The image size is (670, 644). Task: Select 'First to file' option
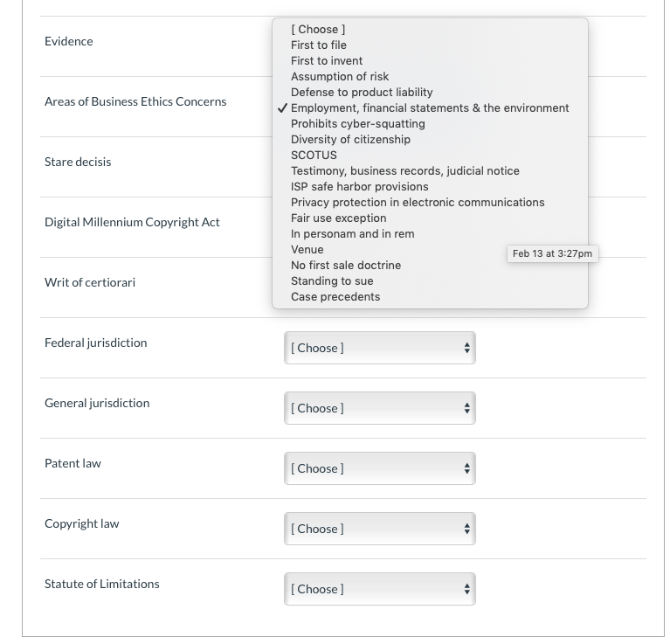click(319, 45)
